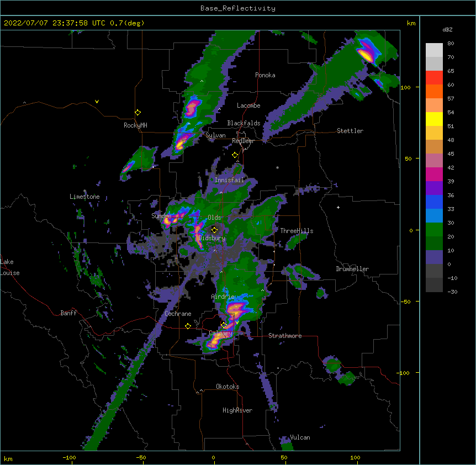Click the white plus marker north of Drumheller
The width and height of the screenshot is (476, 465).
[338, 207]
